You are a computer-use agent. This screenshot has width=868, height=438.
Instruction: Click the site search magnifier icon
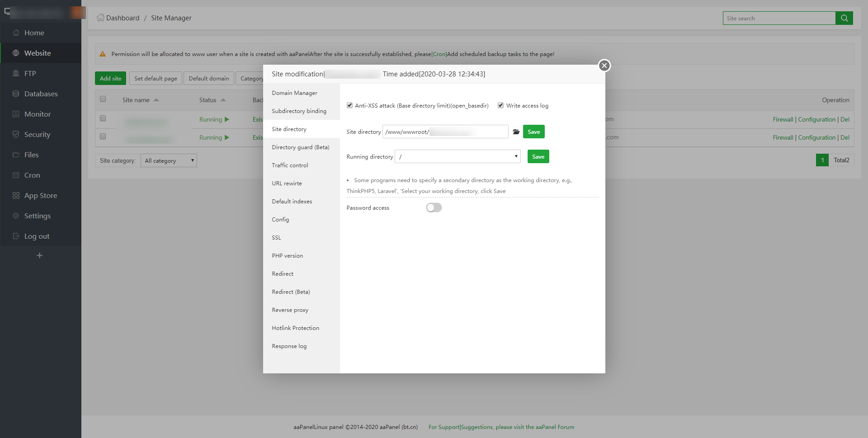[x=844, y=18]
